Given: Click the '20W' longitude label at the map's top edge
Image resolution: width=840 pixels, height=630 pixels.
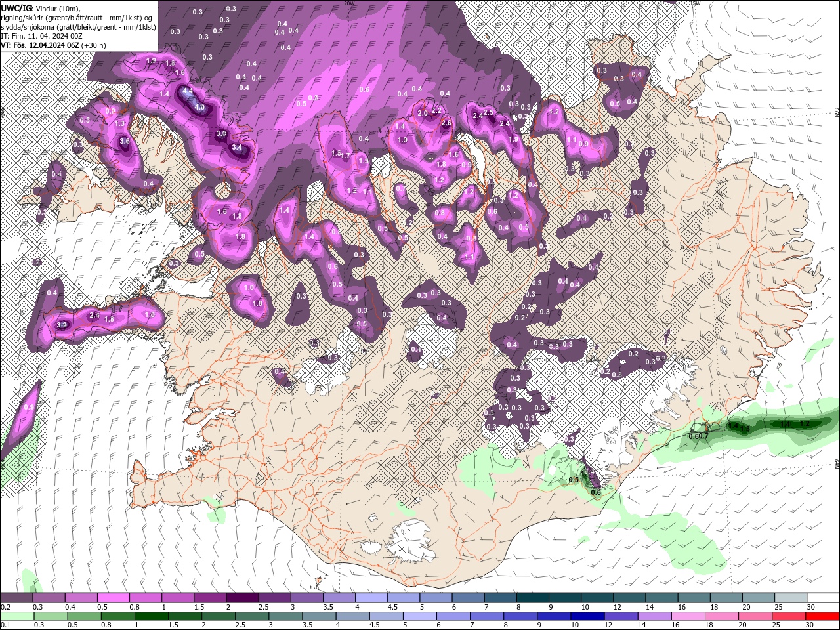Looking at the screenshot, I should pyautogui.click(x=349, y=3).
